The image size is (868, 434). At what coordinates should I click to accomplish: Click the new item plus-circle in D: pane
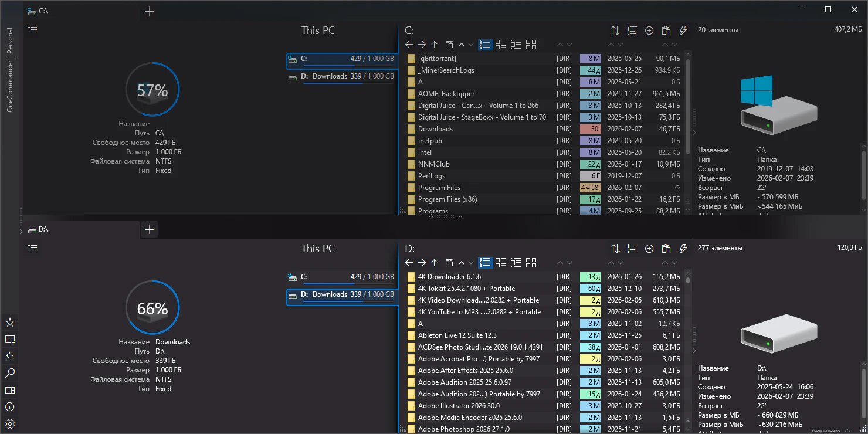coord(649,249)
